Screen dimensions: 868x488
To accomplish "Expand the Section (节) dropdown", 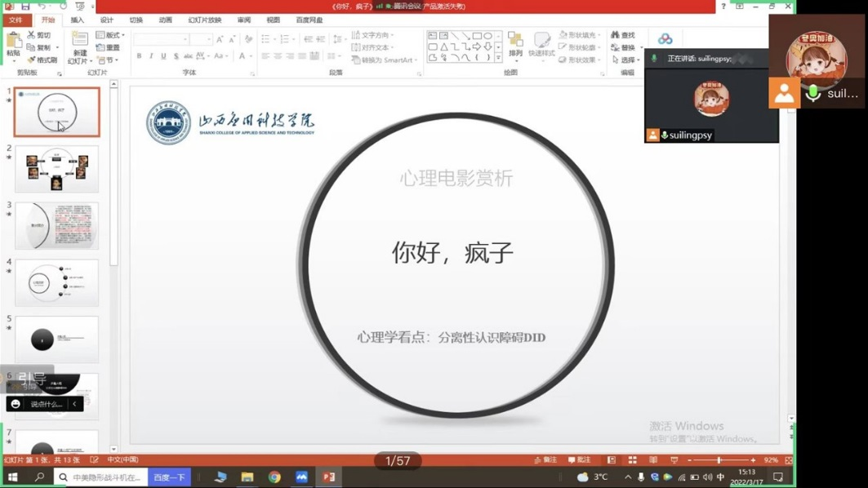I will click(x=107, y=60).
